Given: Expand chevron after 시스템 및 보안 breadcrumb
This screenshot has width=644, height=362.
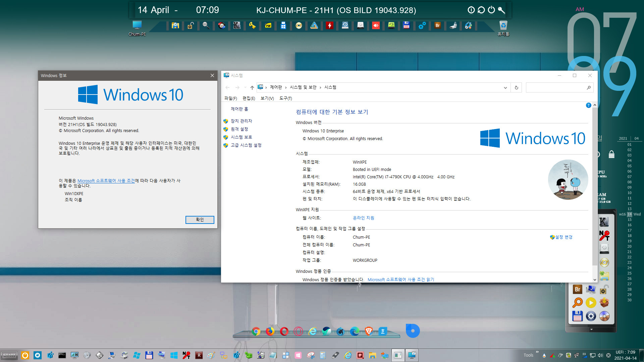Looking at the screenshot, I should pyautogui.click(x=320, y=87).
